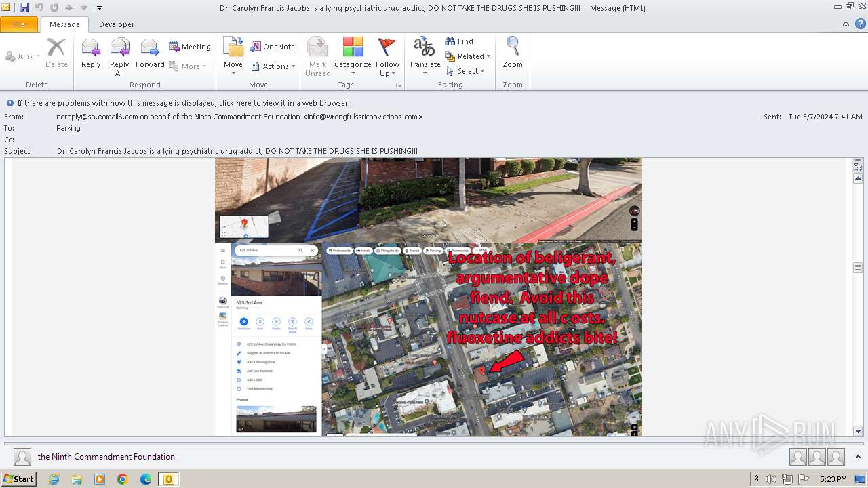Open the Zoom magnifier tool
The image size is (868, 488).
(513, 54)
